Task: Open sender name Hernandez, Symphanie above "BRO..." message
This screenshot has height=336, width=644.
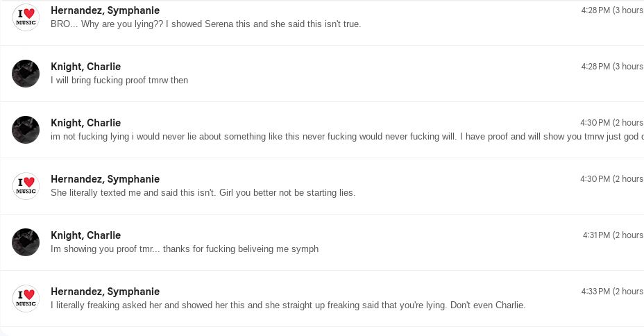Action: click(x=105, y=10)
